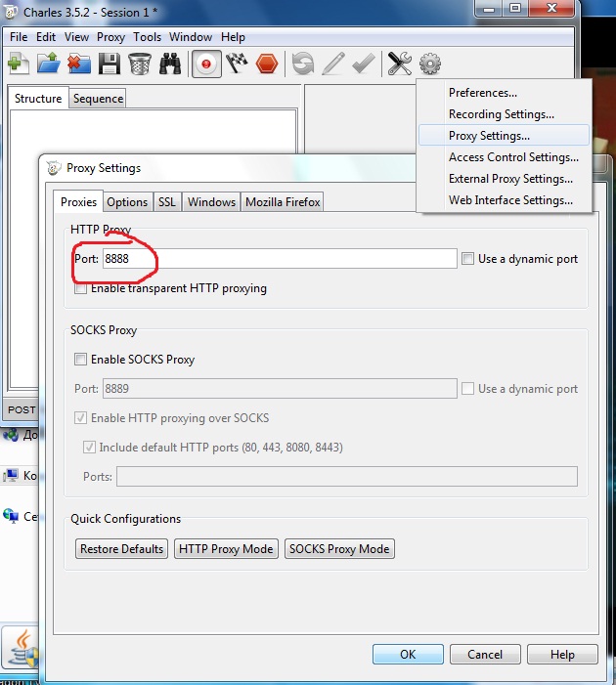
Task: Check Enable SOCKS Proxy
Action: 80,359
